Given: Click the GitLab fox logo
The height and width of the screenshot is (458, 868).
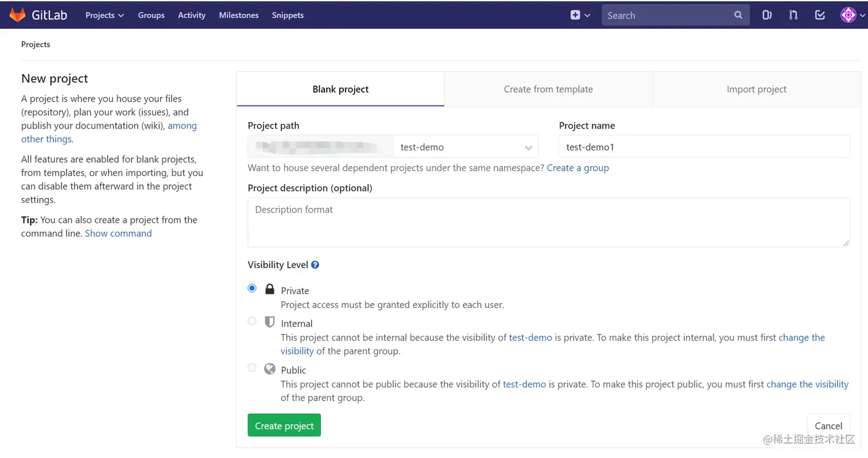Looking at the screenshot, I should point(17,15).
